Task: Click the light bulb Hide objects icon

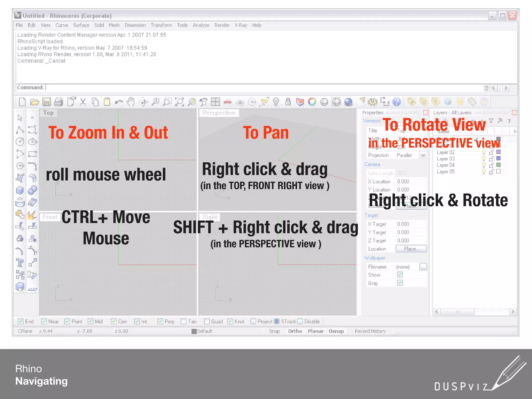Action: pos(276,102)
